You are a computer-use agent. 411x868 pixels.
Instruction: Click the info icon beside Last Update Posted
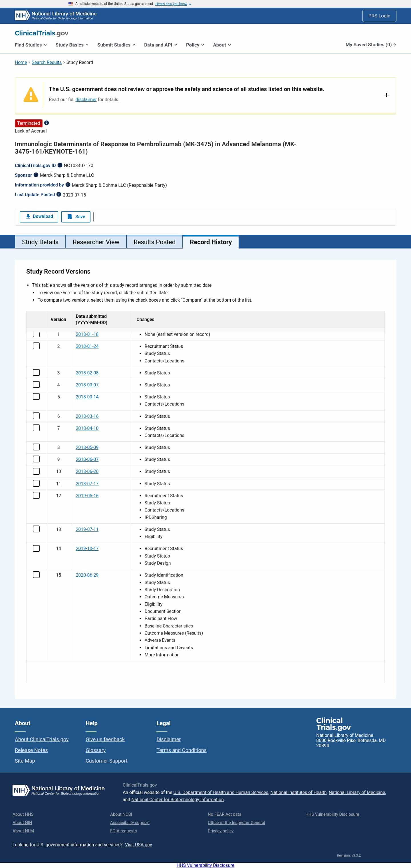click(x=59, y=195)
